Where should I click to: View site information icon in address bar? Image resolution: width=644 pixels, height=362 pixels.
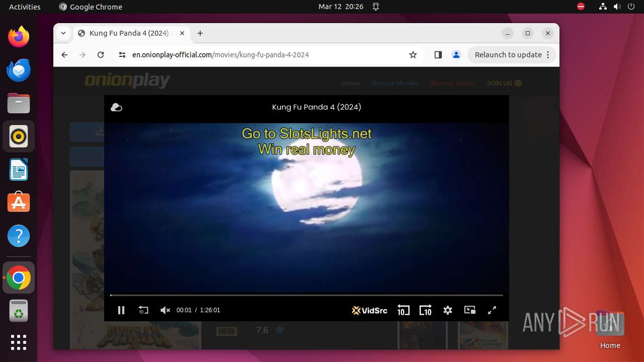tap(122, 55)
